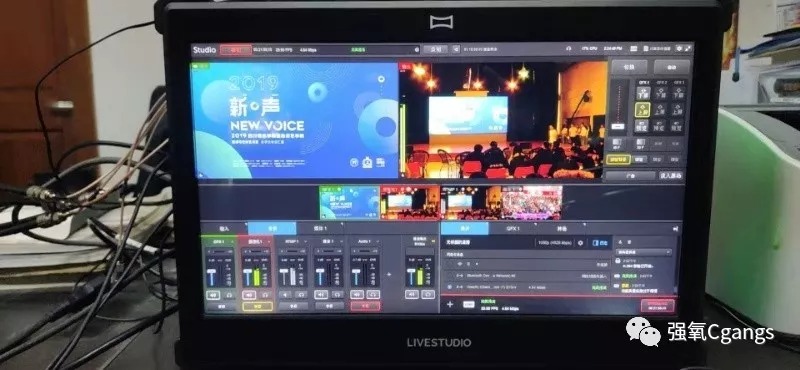Image resolution: width=800 pixels, height=370 pixels.
Task: Click the plus icon to add a stream provider
Action: (450, 305)
